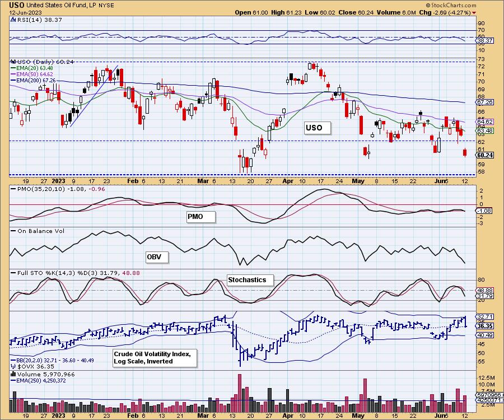Click the USO annotation box on price chart
The width and height of the screenshot is (504, 420).
click(x=318, y=128)
